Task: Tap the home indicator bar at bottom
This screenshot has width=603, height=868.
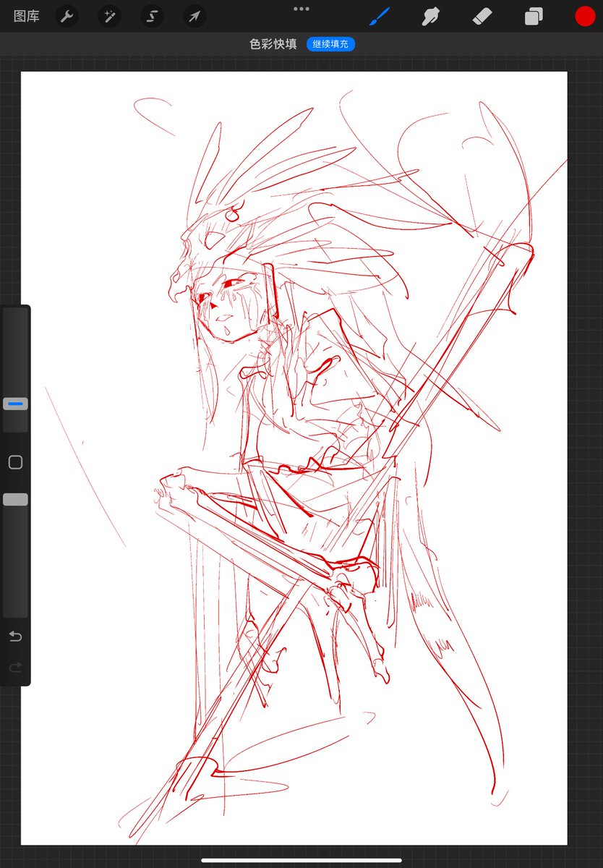Action: coord(301,860)
